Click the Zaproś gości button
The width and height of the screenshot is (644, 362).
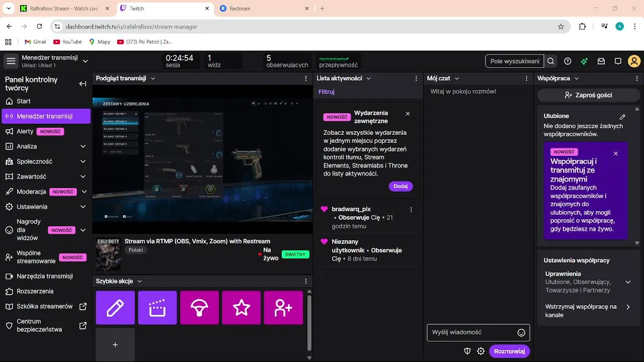coord(588,95)
